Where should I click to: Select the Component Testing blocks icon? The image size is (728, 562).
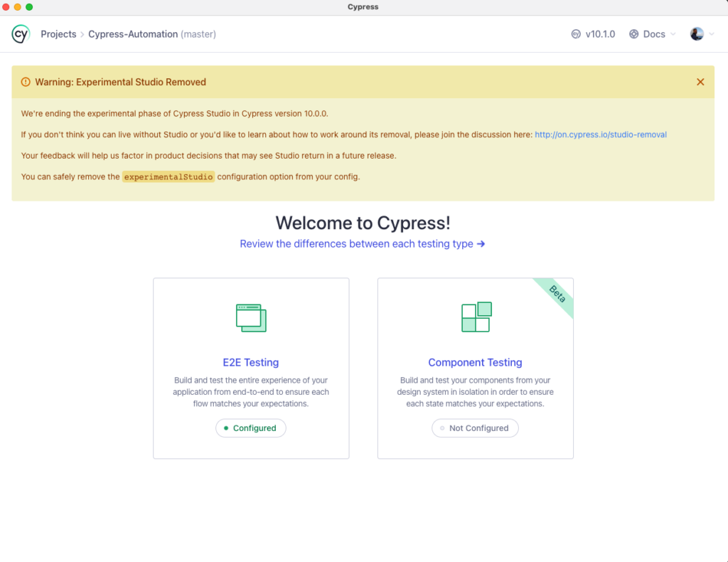(x=475, y=317)
